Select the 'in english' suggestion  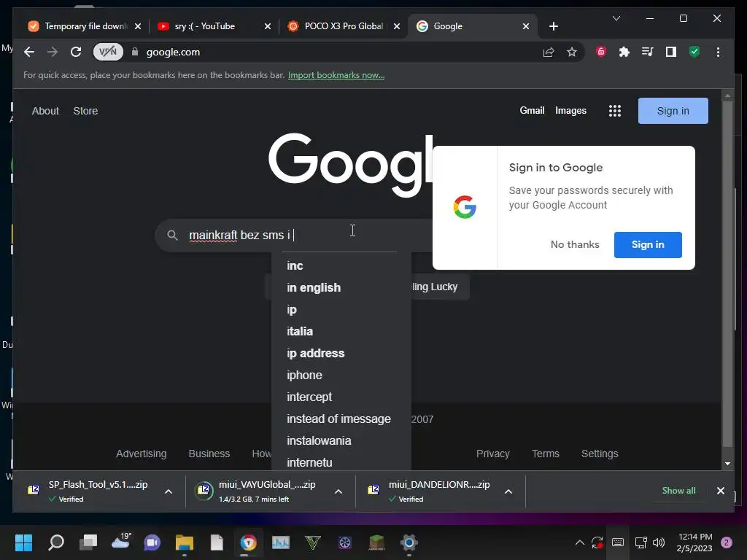tap(341, 287)
